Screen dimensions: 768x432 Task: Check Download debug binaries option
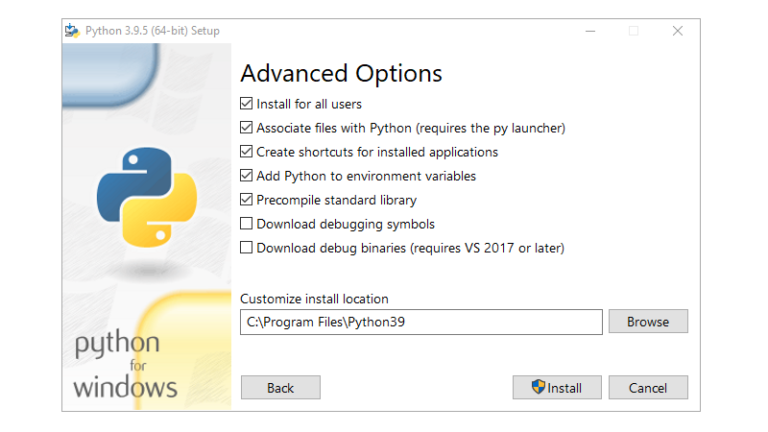pos(246,247)
